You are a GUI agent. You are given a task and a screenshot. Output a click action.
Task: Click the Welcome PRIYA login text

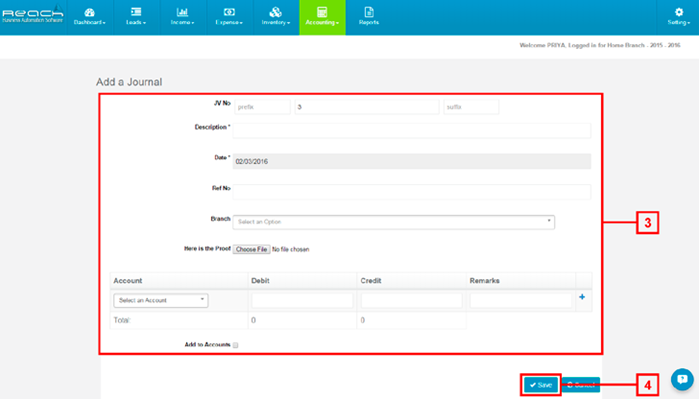coord(600,45)
